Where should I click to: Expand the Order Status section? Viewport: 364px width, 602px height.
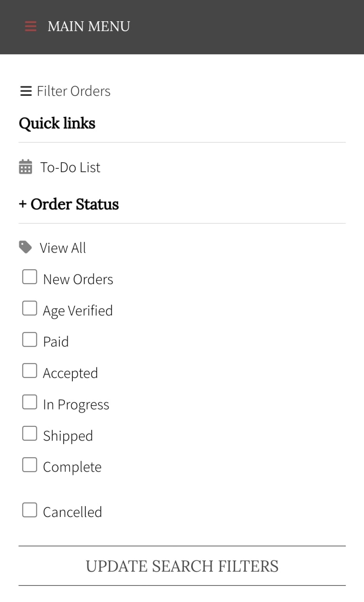[x=69, y=204]
